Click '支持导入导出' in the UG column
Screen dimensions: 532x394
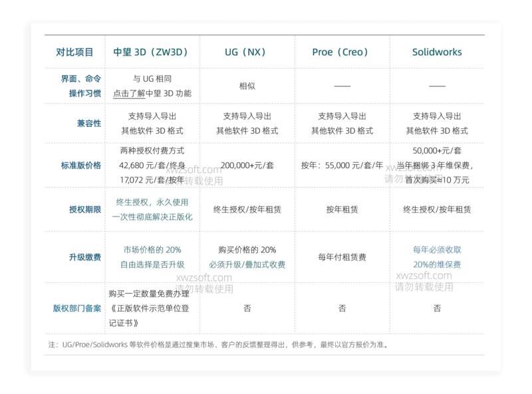tap(247, 116)
